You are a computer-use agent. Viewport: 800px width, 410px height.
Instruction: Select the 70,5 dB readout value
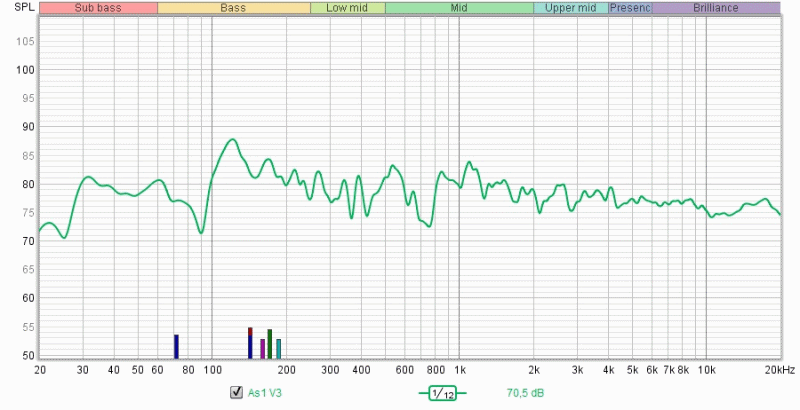525,393
